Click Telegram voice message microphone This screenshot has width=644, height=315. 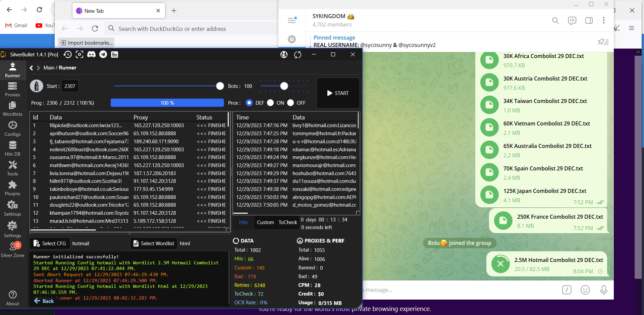604,290
